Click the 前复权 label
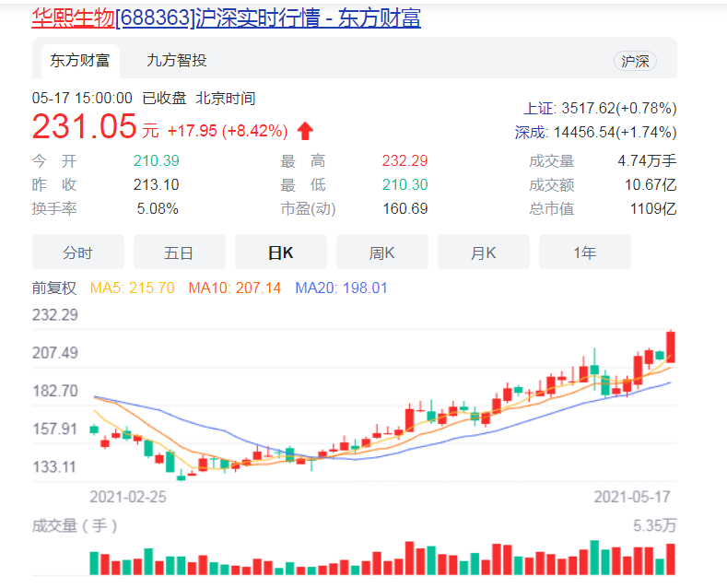 tap(54, 288)
